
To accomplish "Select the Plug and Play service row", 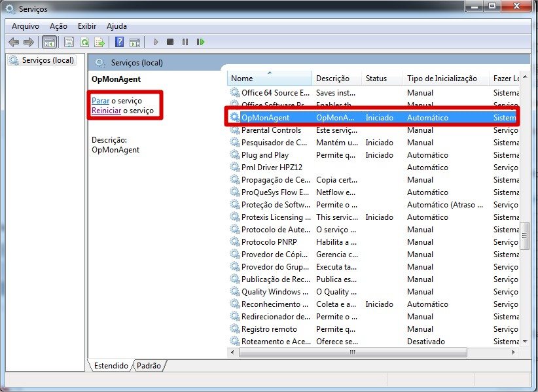I will point(265,155).
